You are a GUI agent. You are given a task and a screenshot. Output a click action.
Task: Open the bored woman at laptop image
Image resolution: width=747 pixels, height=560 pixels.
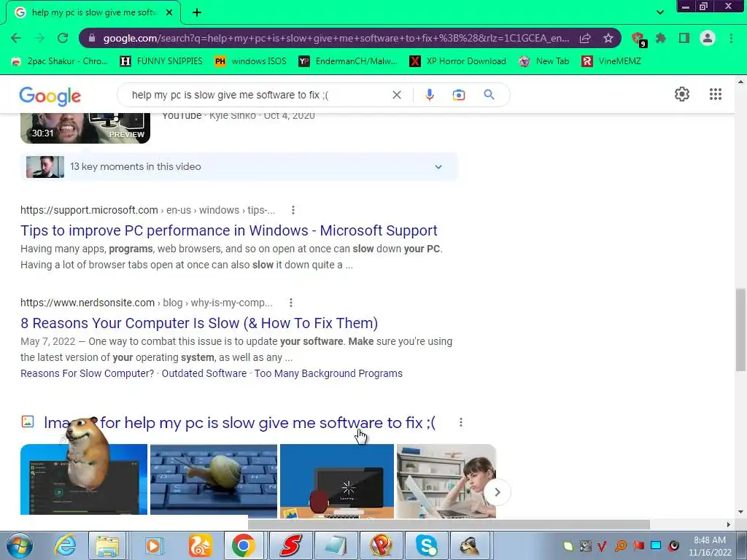pyautogui.click(x=446, y=481)
